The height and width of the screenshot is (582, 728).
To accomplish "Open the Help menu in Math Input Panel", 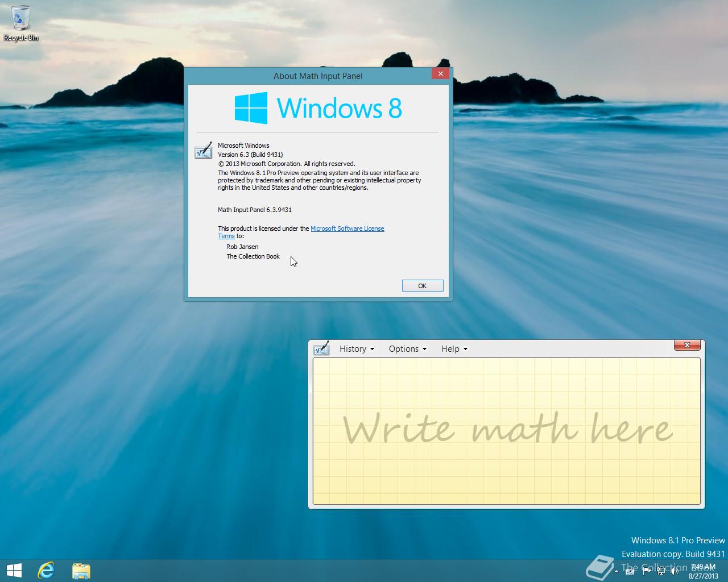I will (x=454, y=348).
